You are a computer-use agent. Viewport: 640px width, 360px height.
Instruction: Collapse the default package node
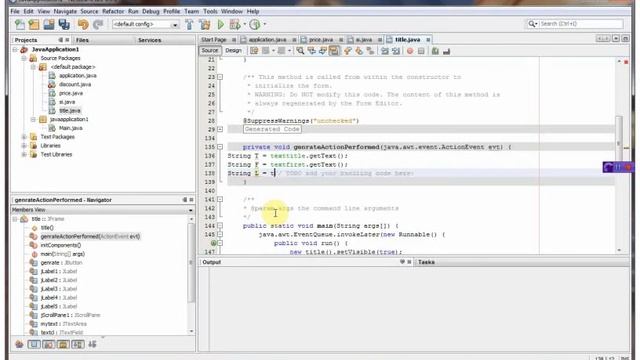(x=33, y=67)
